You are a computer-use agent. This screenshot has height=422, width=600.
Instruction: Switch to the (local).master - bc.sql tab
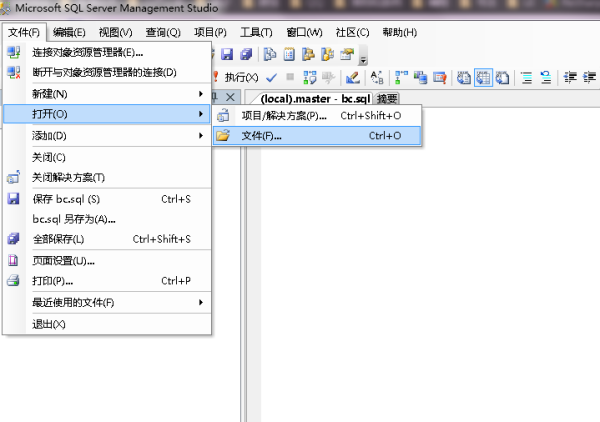pyautogui.click(x=315, y=99)
